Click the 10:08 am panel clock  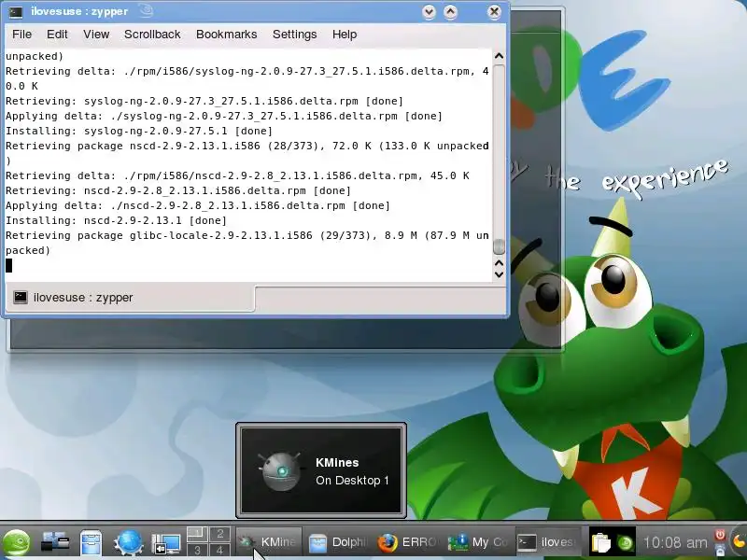tap(675, 542)
